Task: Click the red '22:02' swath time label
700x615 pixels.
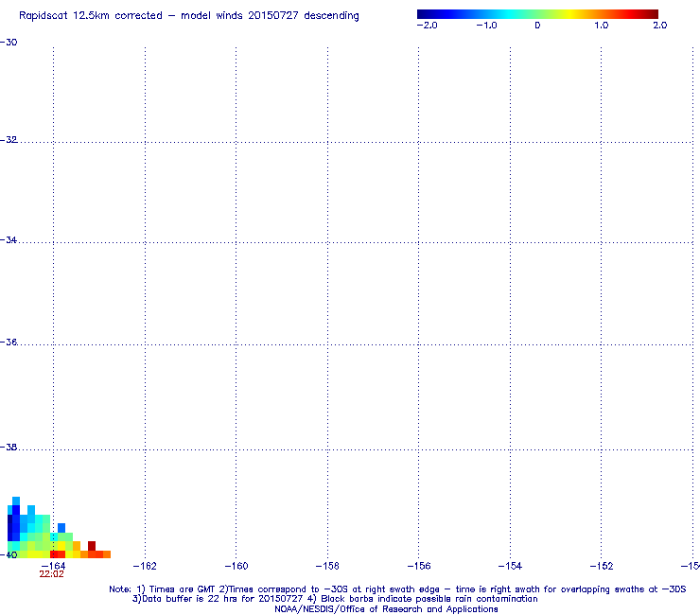Action: pyautogui.click(x=52, y=574)
